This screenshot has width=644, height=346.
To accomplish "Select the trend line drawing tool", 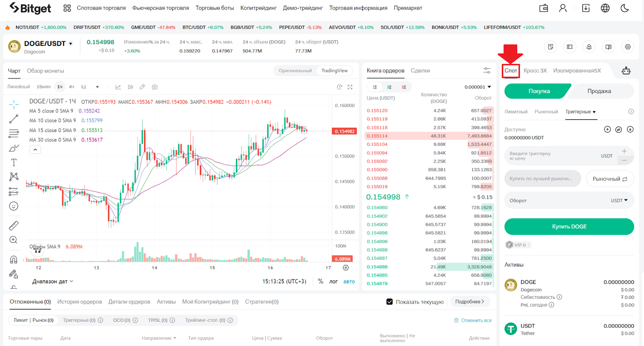I will click(x=14, y=119).
